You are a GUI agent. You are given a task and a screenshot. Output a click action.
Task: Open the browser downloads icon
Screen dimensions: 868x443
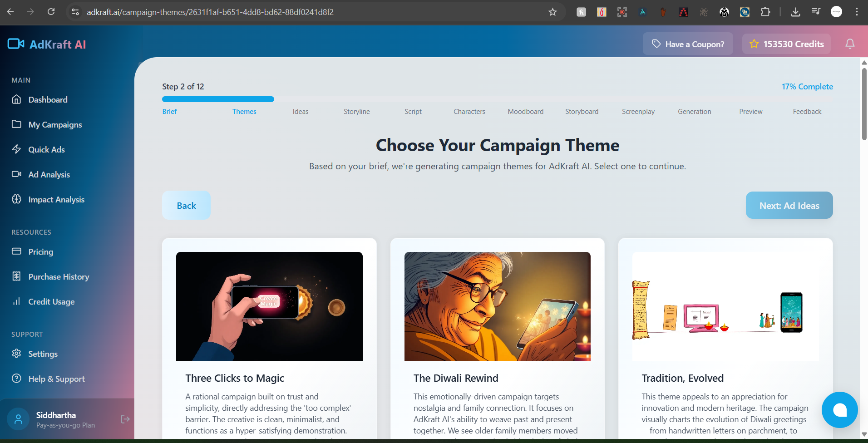(x=795, y=12)
